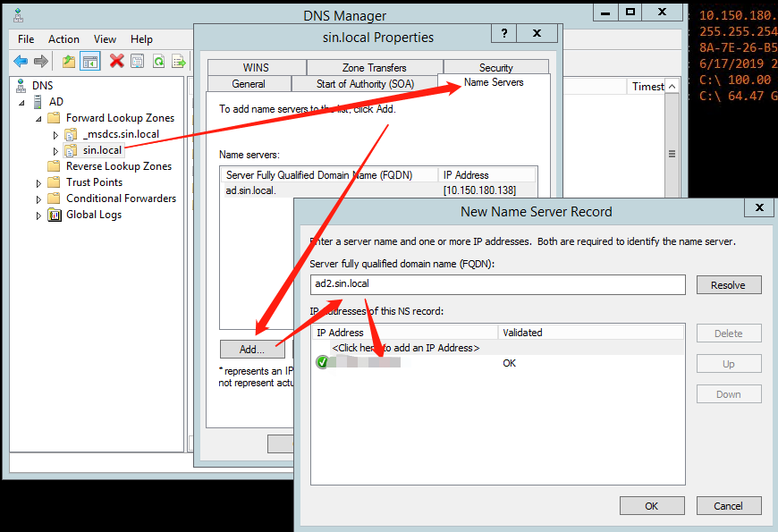
Task: Click the DNS Manager title bar app icon
Action: pyautogui.click(x=19, y=16)
